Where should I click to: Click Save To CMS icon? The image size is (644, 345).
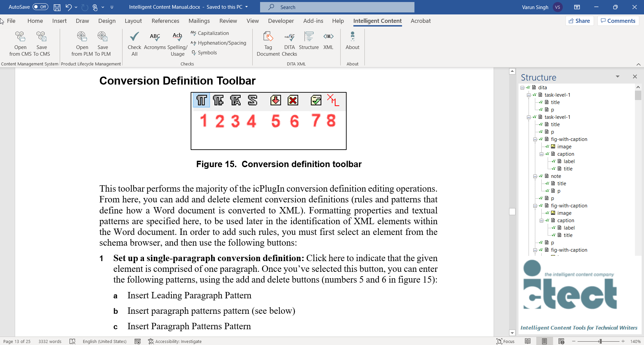[42, 44]
